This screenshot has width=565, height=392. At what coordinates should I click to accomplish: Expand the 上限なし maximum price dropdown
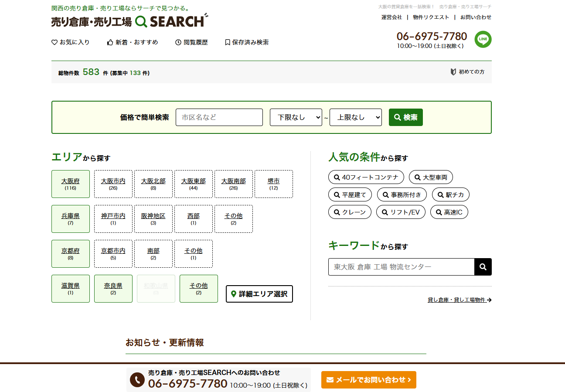pyautogui.click(x=355, y=117)
